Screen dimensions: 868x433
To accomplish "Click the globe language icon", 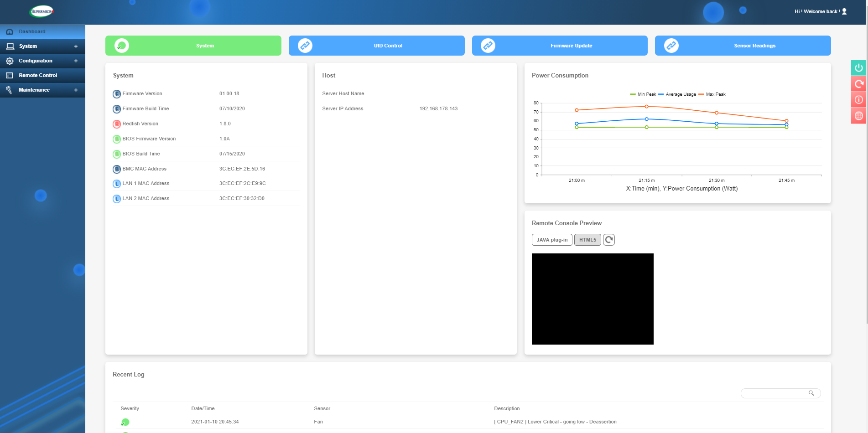I will tap(858, 116).
